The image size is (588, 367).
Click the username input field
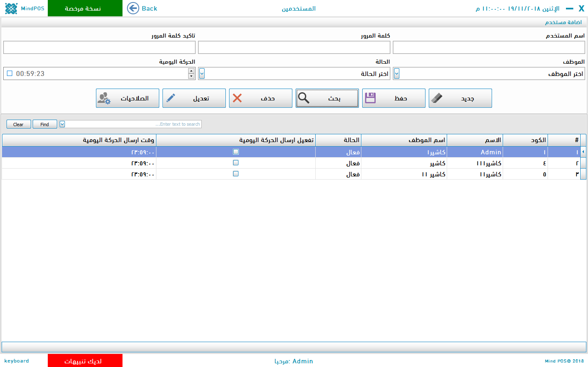pos(489,47)
